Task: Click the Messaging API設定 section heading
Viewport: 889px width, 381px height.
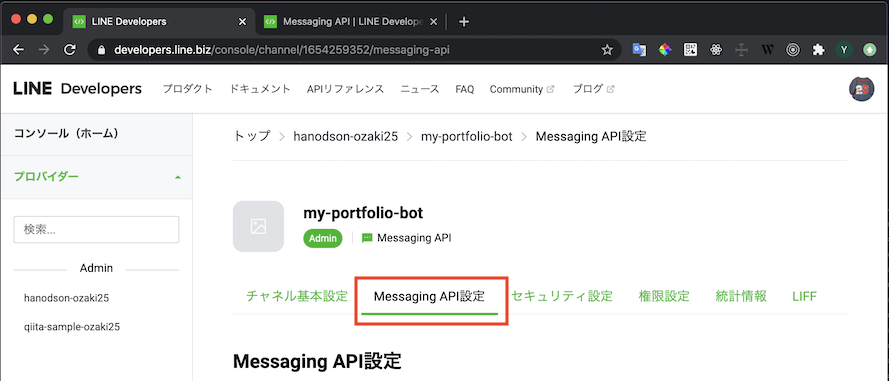Action: pyautogui.click(x=317, y=361)
